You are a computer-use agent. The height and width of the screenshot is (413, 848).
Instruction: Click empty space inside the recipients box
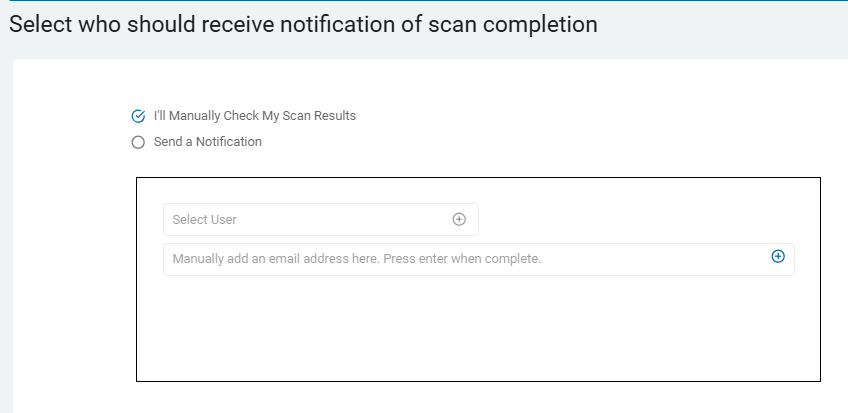tap(478, 330)
